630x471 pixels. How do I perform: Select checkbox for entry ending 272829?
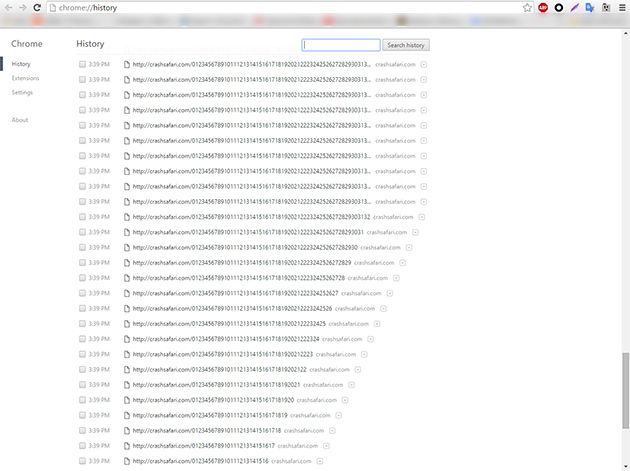[82, 263]
